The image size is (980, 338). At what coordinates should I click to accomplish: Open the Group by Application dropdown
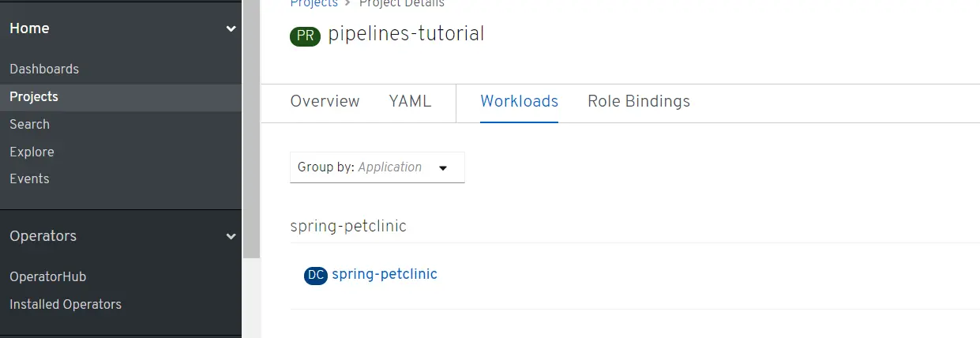tap(377, 167)
